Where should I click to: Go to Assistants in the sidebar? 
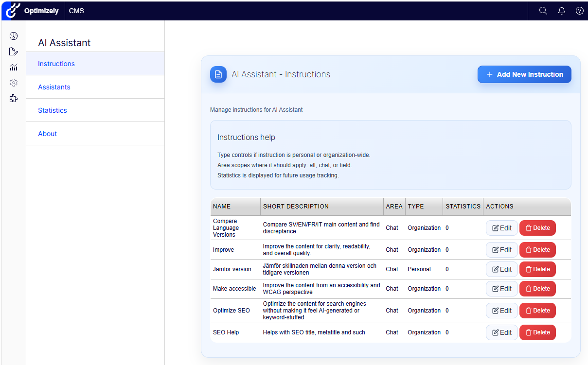pyautogui.click(x=95, y=87)
